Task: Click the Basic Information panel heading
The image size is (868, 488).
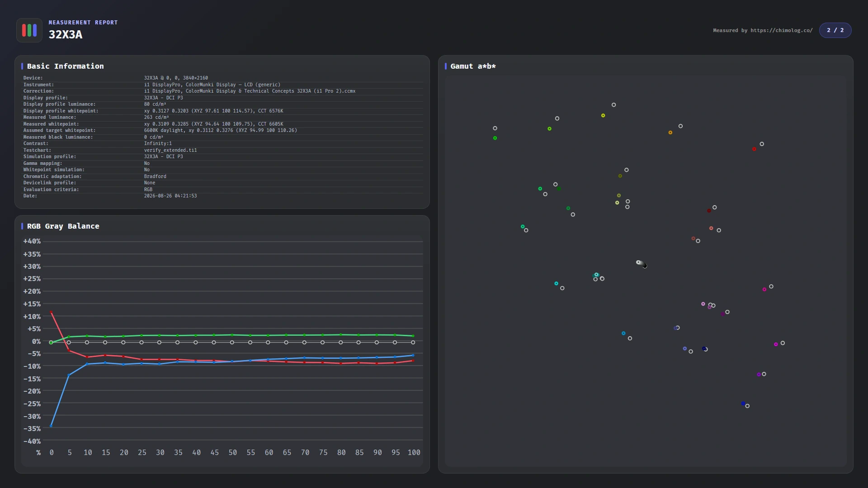Action: (65, 66)
